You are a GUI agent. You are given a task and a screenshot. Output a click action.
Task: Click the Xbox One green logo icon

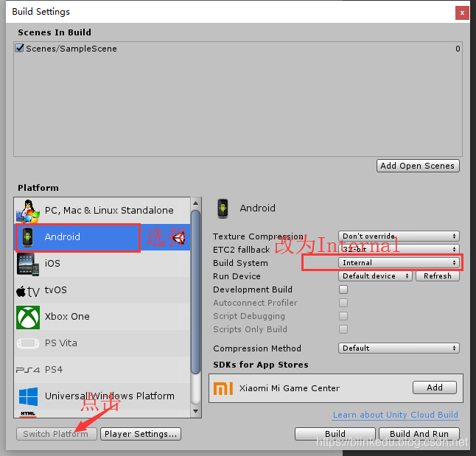[28, 318]
